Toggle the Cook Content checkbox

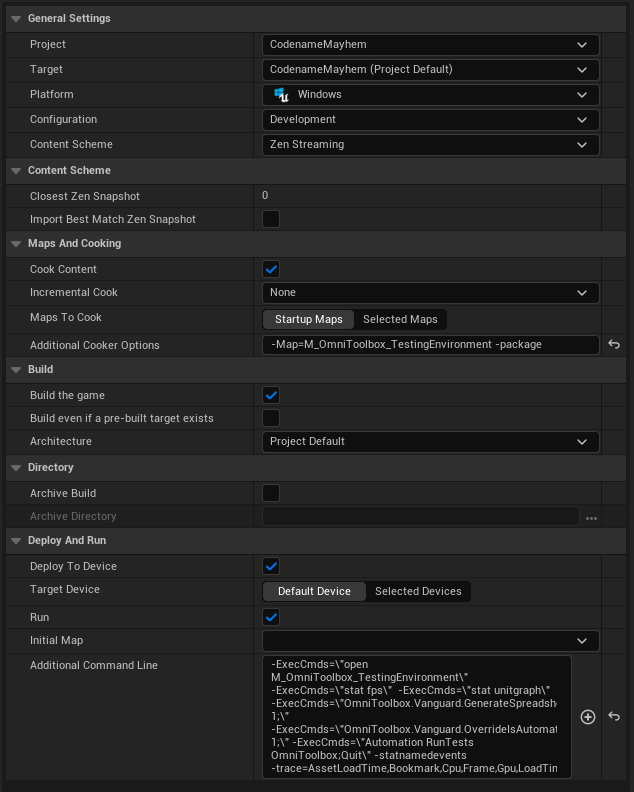coord(271,269)
